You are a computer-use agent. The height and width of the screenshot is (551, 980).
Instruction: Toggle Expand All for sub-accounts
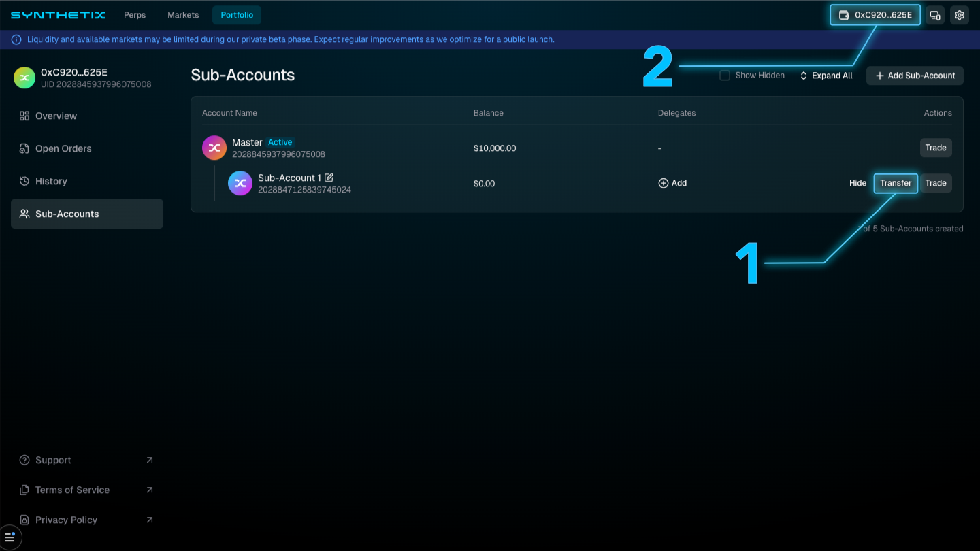click(826, 76)
